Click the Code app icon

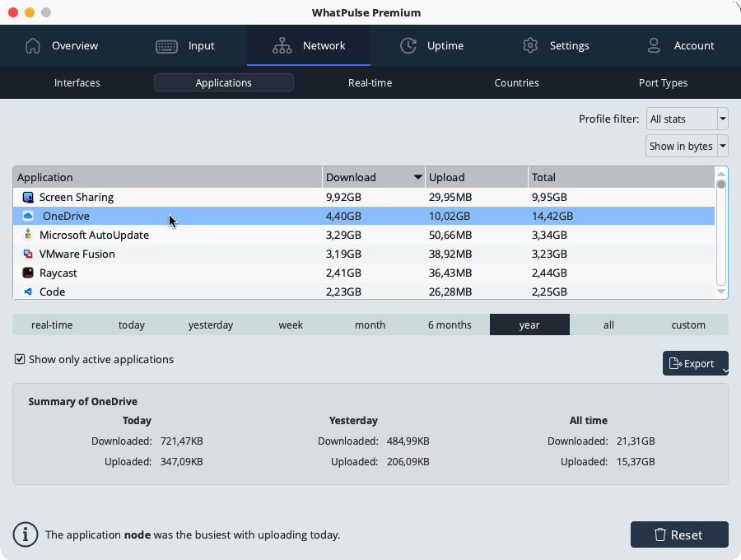tap(28, 292)
